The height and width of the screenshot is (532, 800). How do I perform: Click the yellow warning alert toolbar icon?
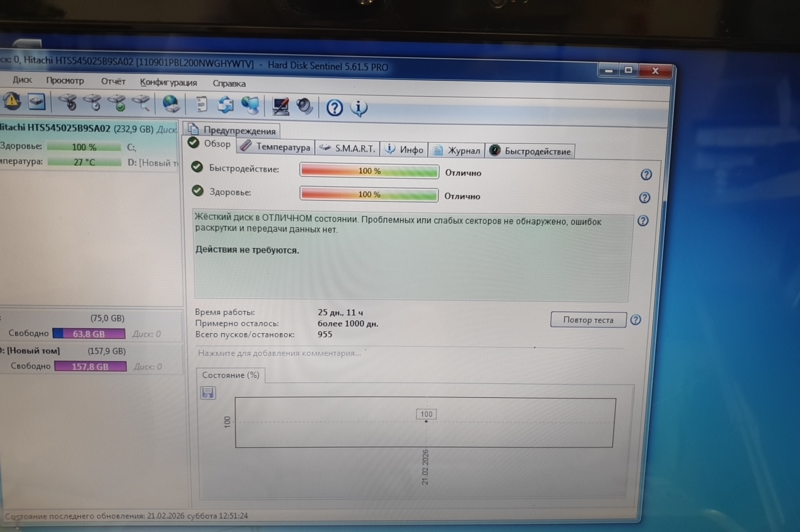[x=12, y=101]
